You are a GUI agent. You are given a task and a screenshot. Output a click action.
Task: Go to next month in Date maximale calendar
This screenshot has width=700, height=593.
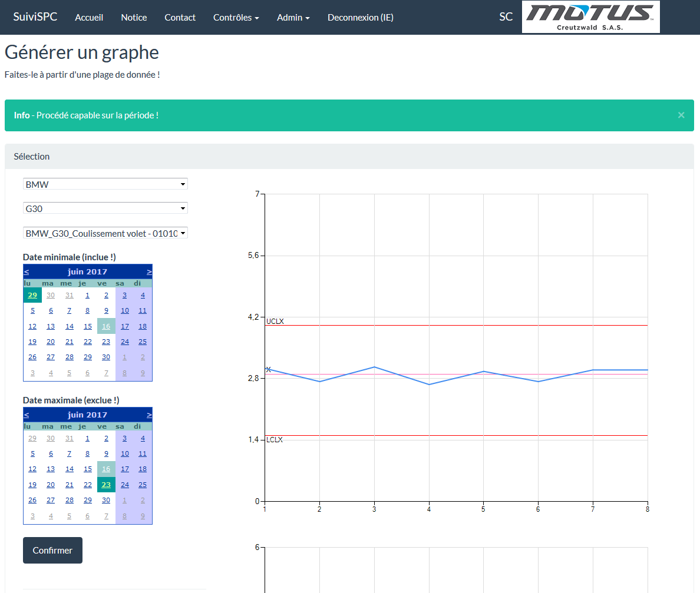tap(149, 415)
